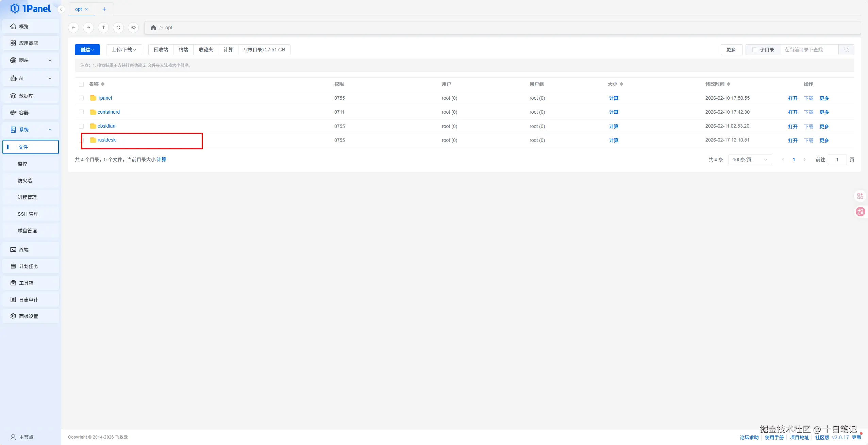Open the 100条/页 page size dropdown

pos(750,160)
